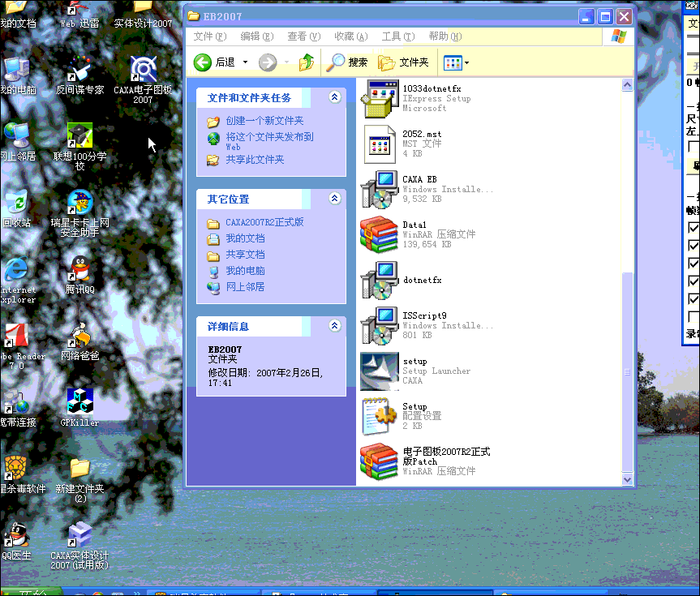
Task: Go to CAXA2007R2正式版 folder link
Action: 264,222
